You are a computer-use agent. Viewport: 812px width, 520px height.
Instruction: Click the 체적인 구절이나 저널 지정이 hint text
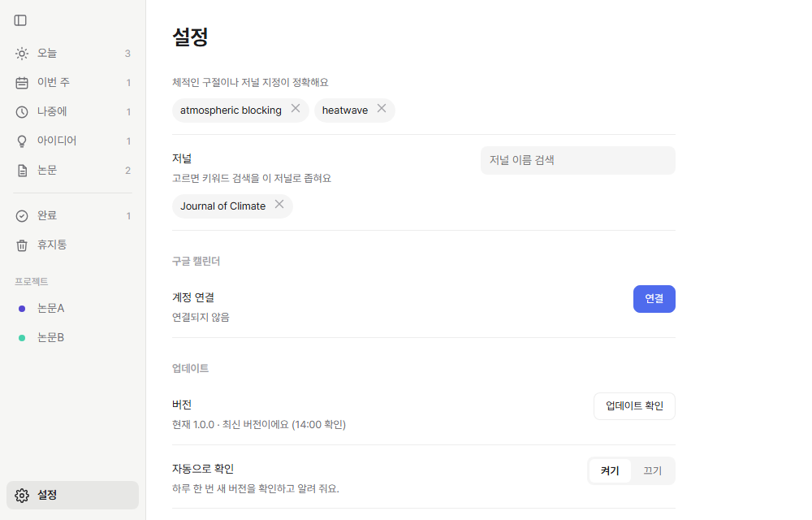click(x=250, y=82)
